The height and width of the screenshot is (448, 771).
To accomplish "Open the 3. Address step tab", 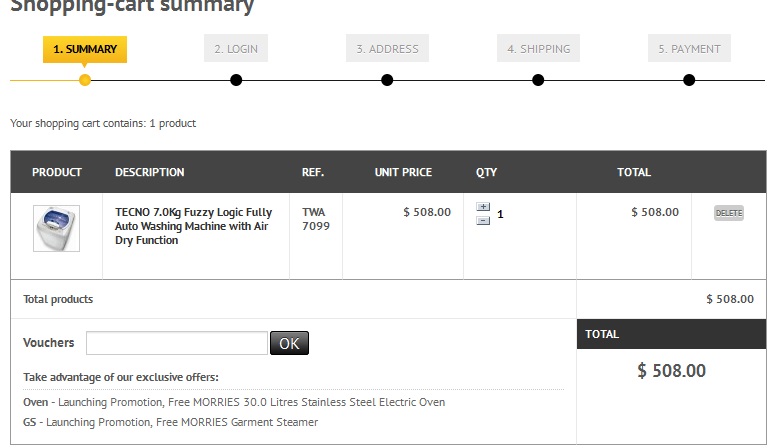I will coord(387,49).
